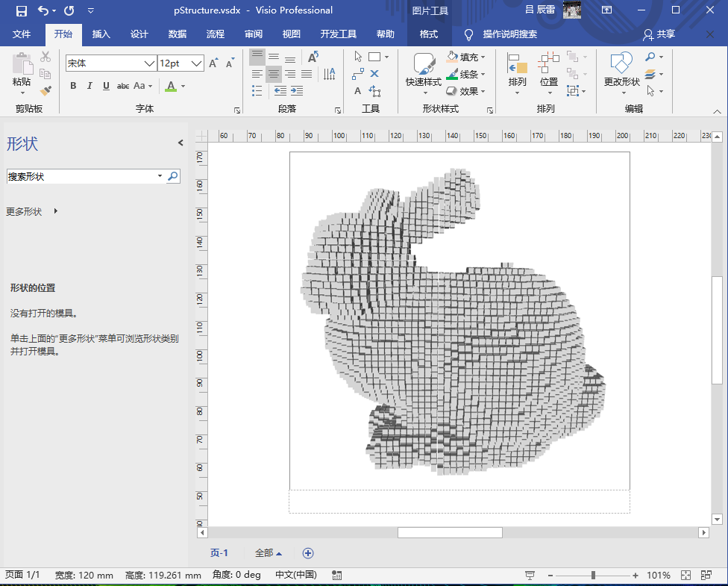This screenshot has width=728, height=586.
Task: Click the group objects icon
Action: pos(573,90)
